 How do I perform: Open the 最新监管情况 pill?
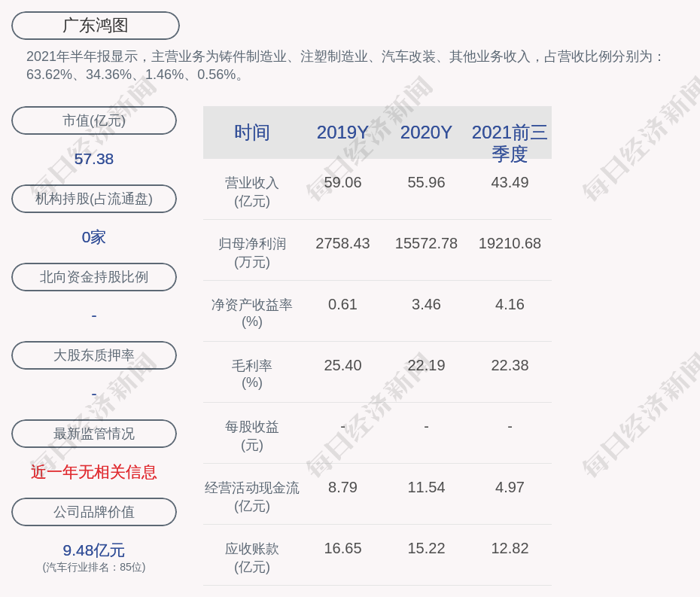(x=94, y=434)
